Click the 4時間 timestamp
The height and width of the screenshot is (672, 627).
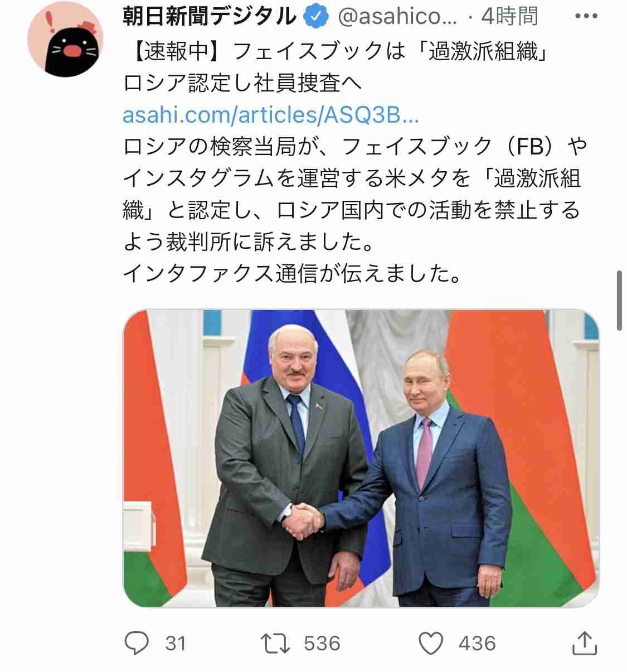pyautogui.click(x=509, y=17)
